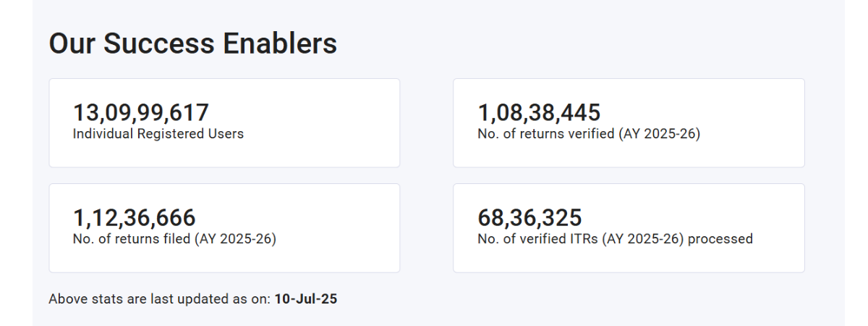The height and width of the screenshot is (326, 868).
Task: Select the "No. of returns filed" label
Action: [134, 239]
